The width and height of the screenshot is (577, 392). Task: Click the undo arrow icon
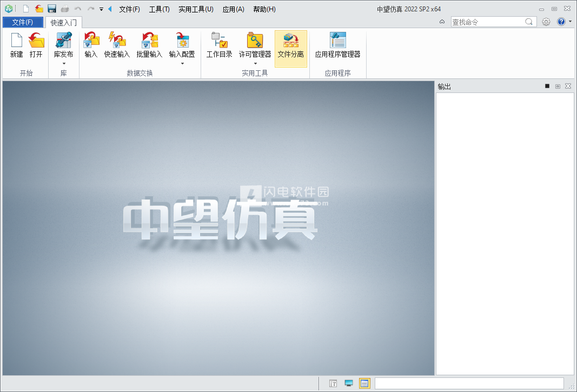coord(78,9)
